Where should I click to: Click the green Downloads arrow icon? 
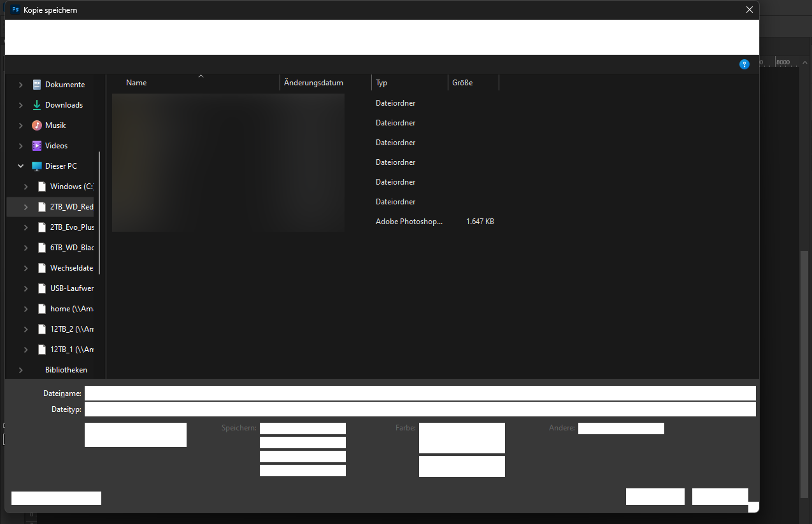click(x=37, y=105)
